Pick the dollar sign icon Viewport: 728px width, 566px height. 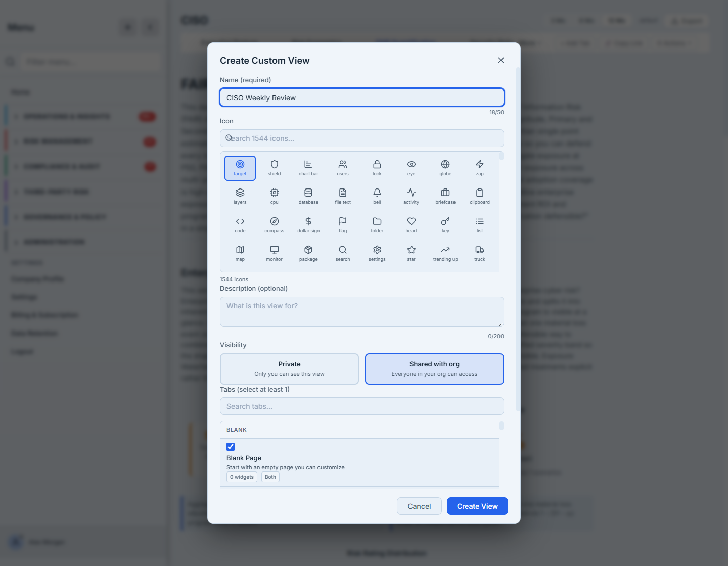pyautogui.click(x=308, y=225)
